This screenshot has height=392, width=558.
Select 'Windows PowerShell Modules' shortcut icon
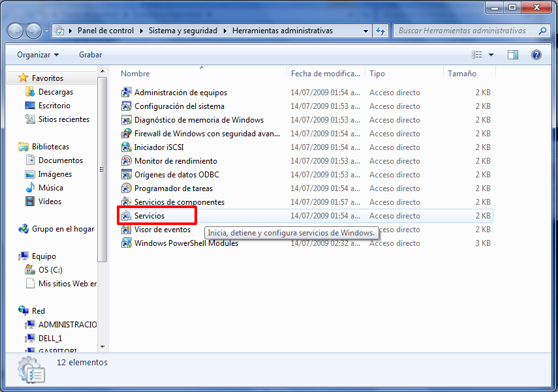pyautogui.click(x=127, y=243)
